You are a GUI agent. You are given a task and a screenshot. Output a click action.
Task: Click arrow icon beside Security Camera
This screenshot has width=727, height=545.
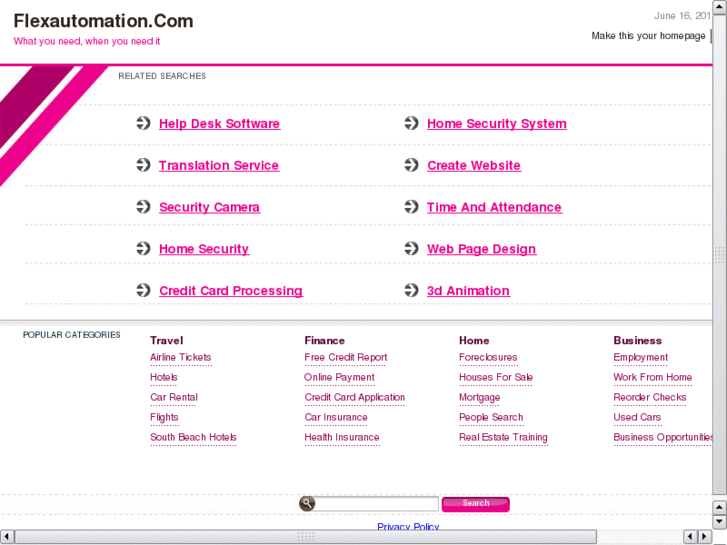pyautogui.click(x=143, y=208)
